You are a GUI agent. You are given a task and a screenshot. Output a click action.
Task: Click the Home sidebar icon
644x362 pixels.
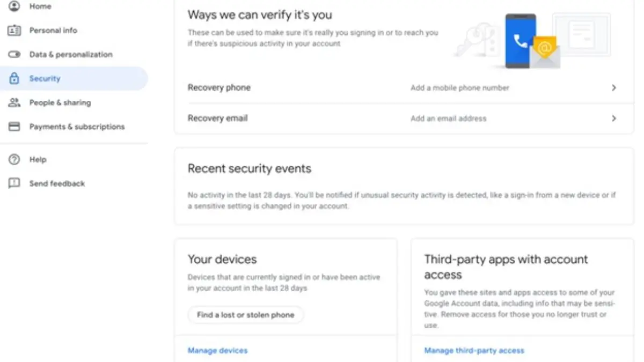click(x=14, y=6)
